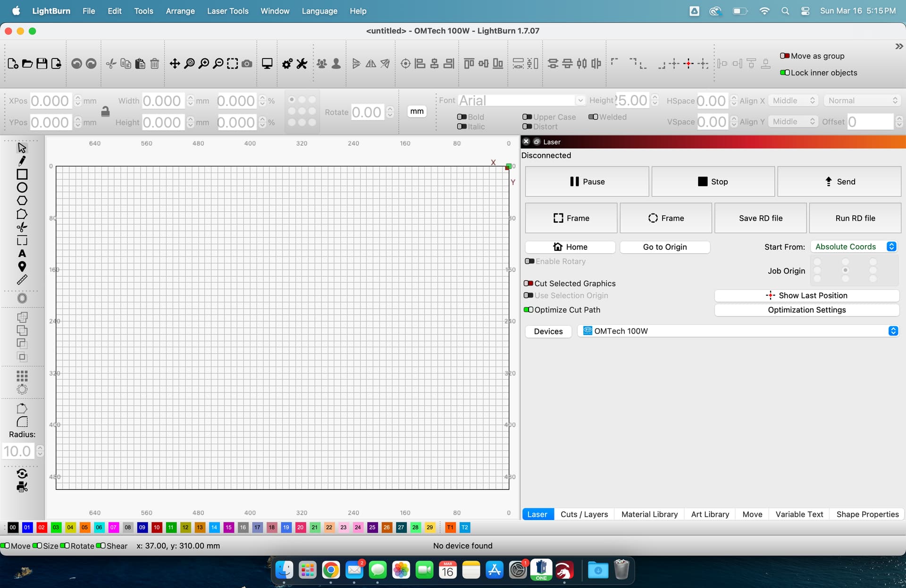Toggle Welded text switch
The width and height of the screenshot is (906, 588).
(x=593, y=117)
